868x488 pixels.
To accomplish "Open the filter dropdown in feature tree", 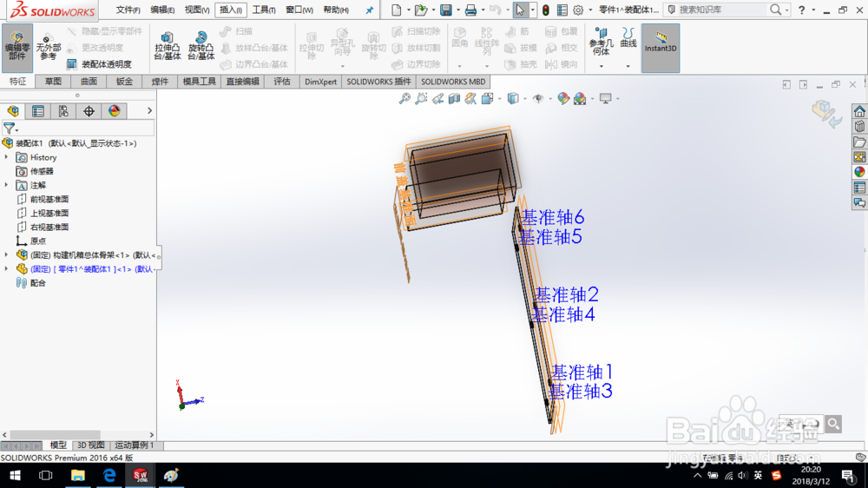I will coord(10,129).
